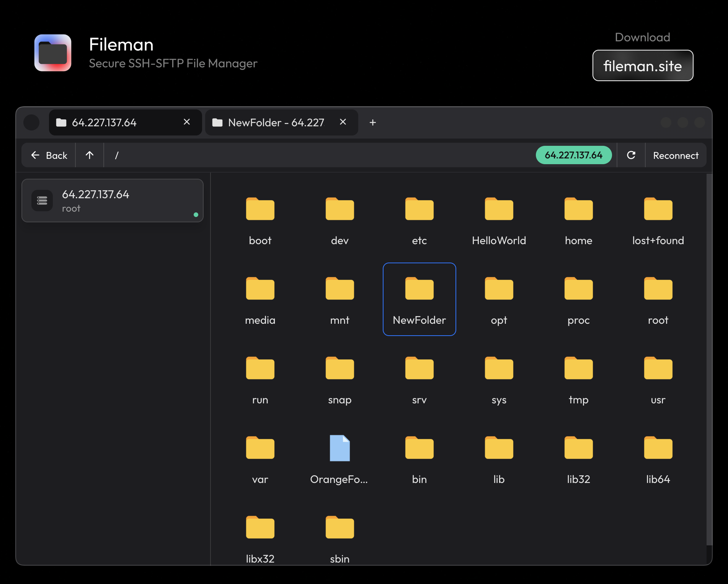The image size is (728, 584).
Task: Select the OrangeFo... file
Action: point(340,458)
